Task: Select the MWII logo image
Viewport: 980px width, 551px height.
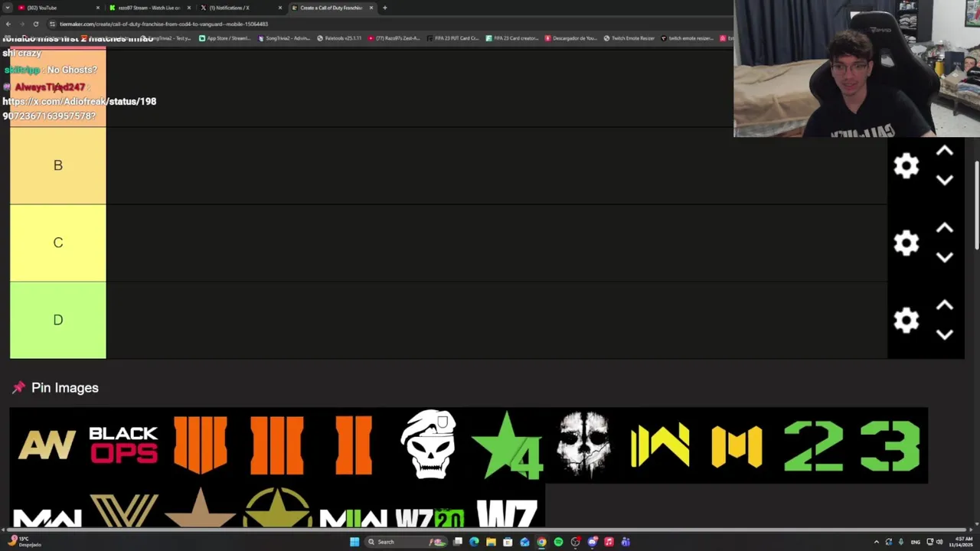Action: pyautogui.click(x=354, y=507)
